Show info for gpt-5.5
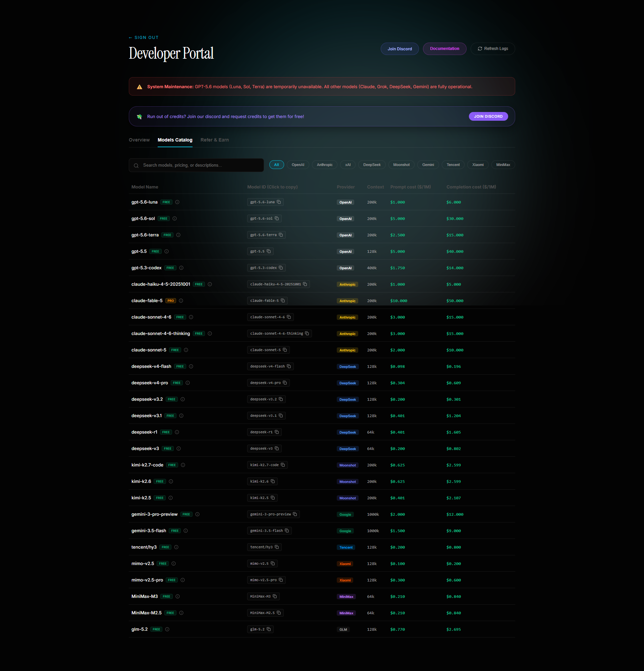The width and height of the screenshot is (644, 671). click(166, 251)
